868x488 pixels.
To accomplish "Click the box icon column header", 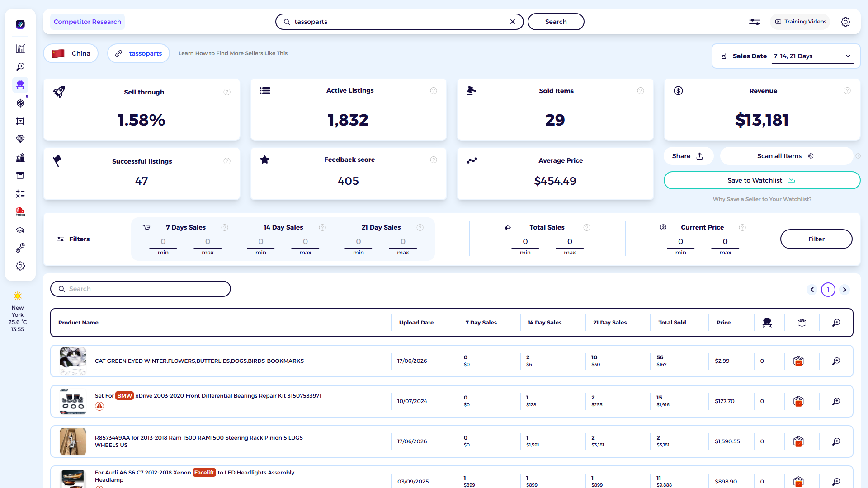I will click(x=802, y=323).
